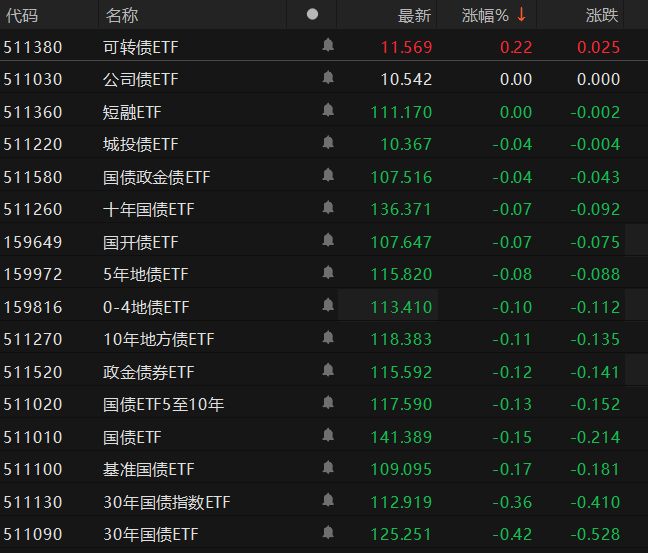
Task: Enable the alert bell for 十年国债ETF
Action: point(328,208)
